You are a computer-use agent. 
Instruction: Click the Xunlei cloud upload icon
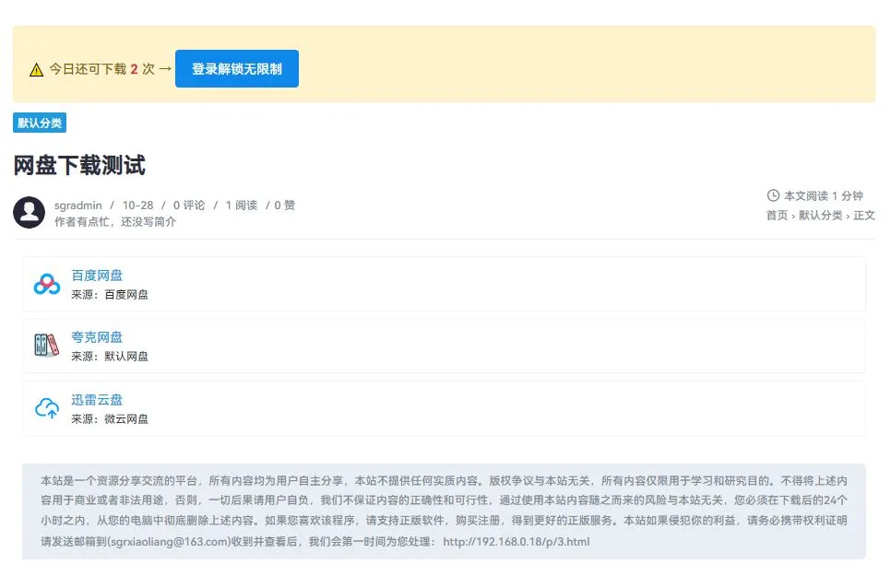coord(46,408)
